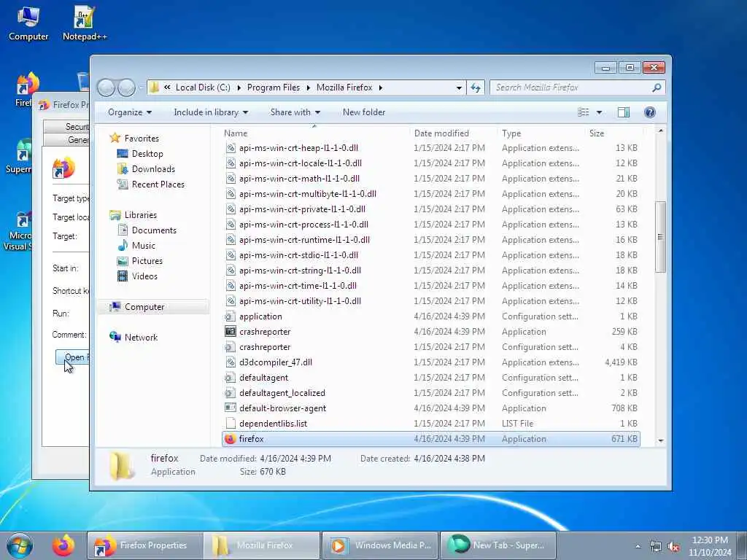Open the Windows Start button
Image resolution: width=747 pixels, height=560 pixels.
pyautogui.click(x=20, y=545)
